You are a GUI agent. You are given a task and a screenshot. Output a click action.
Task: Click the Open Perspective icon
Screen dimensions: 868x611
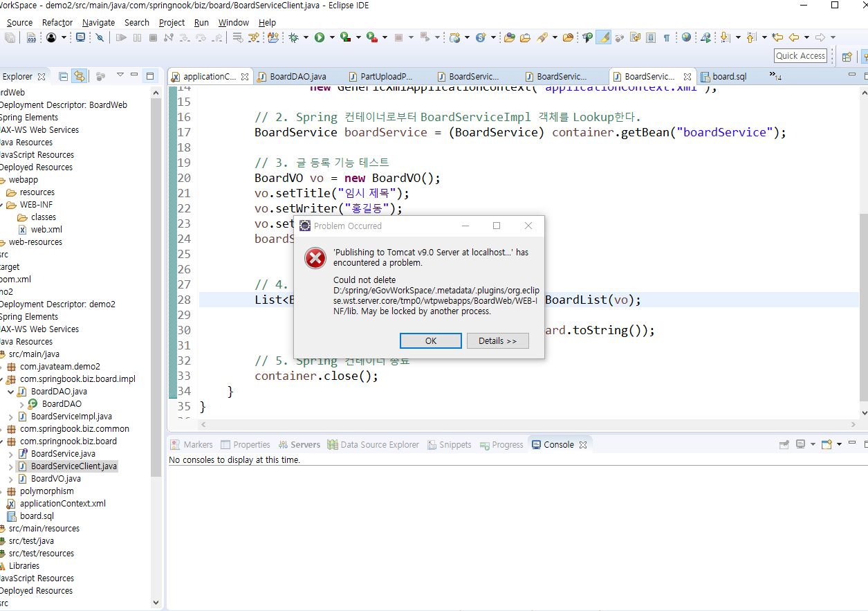(847, 56)
